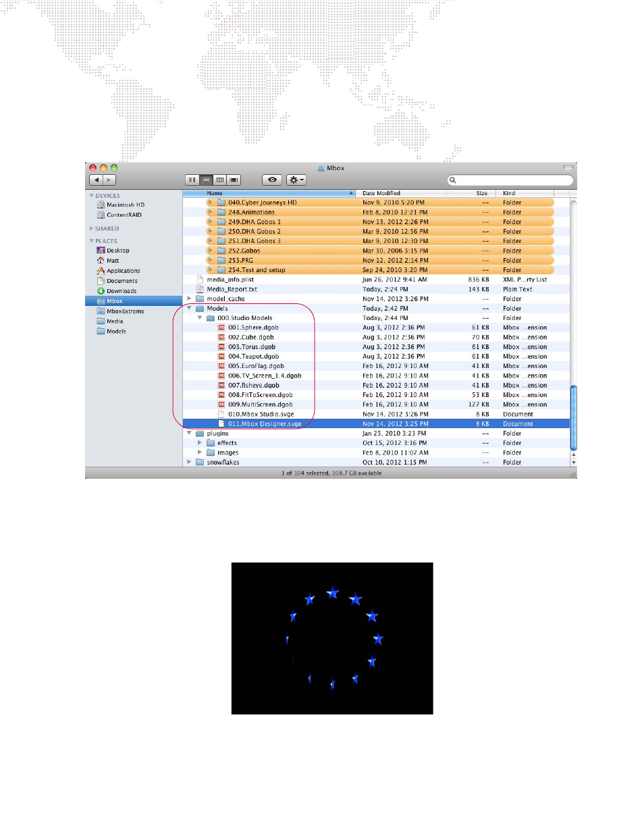This screenshot has height=834, width=644.
Task: Go back with the Finder back arrow
Action: click(97, 180)
